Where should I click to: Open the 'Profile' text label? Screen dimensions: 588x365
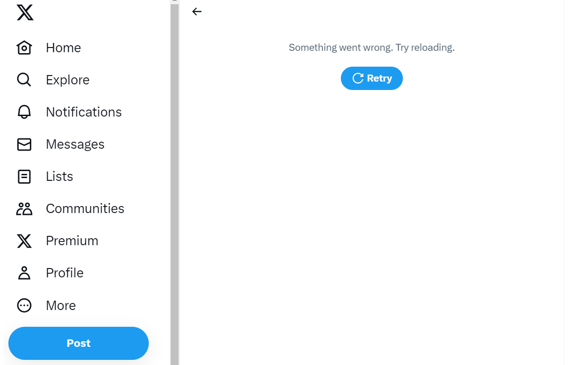[65, 273]
